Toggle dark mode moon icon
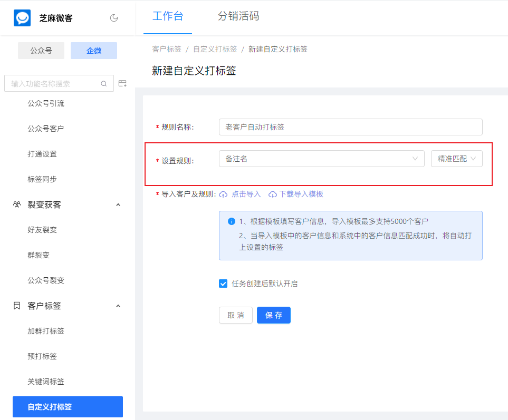The width and height of the screenshot is (508, 420). [114, 18]
